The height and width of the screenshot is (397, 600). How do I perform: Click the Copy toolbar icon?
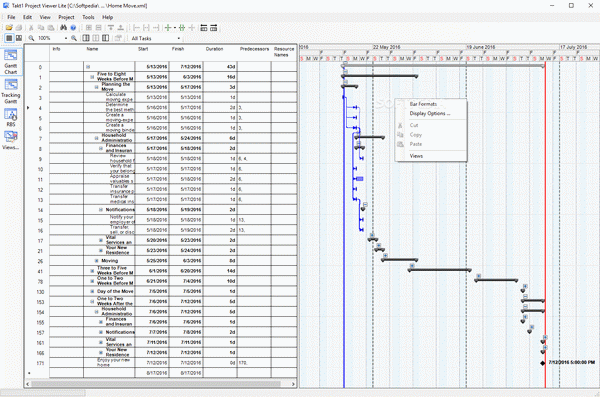(41, 28)
